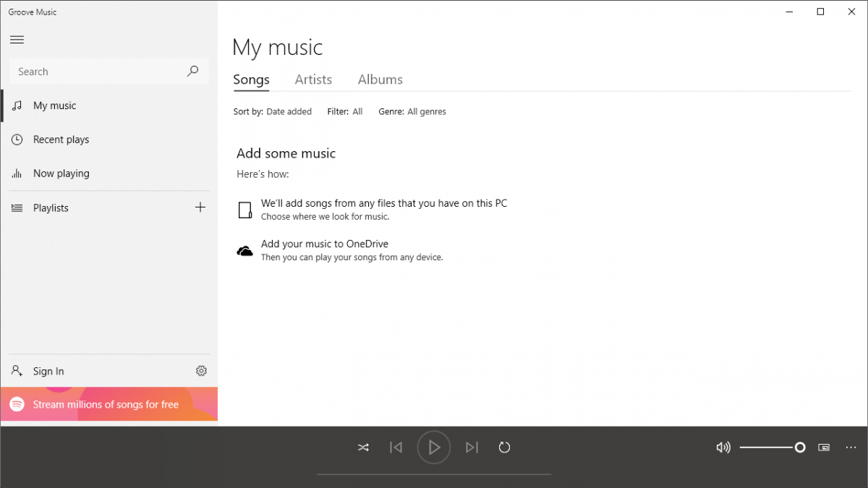Image resolution: width=868 pixels, height=488 pixels.
Task: Mute the volume speaker icon
Action: point(723,448)
